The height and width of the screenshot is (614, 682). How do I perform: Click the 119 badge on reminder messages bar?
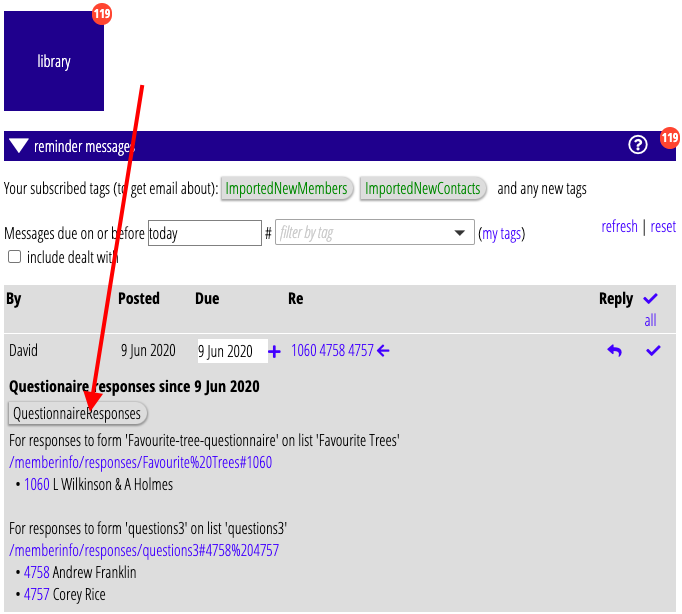669,138
